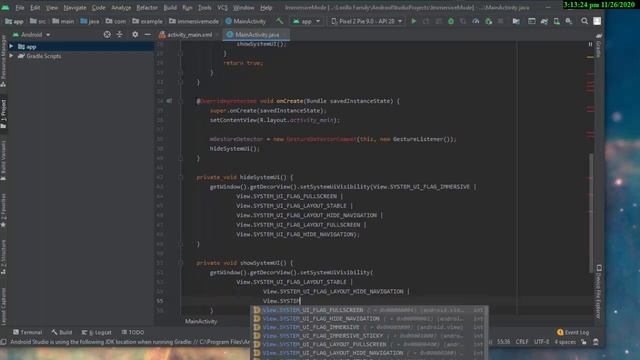The image size is (640, 360).
Task: Open the Refactor menu
Action: [147, 7]
